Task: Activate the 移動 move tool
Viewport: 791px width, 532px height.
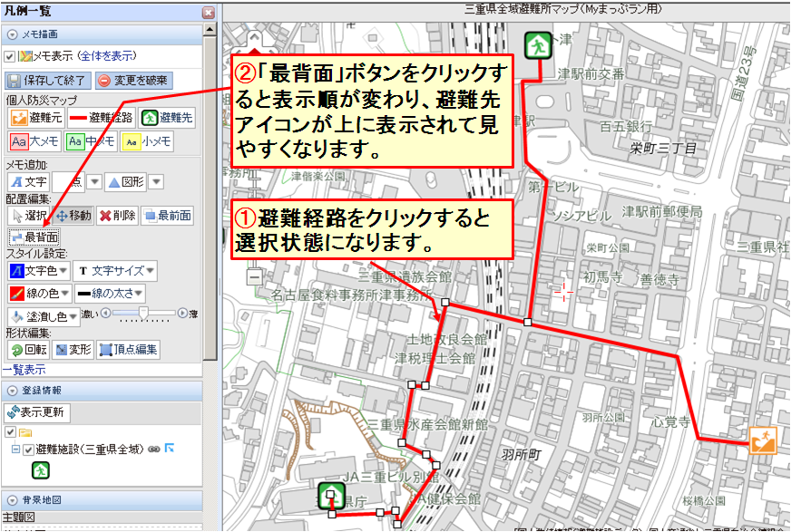Action: coord(73,216)
